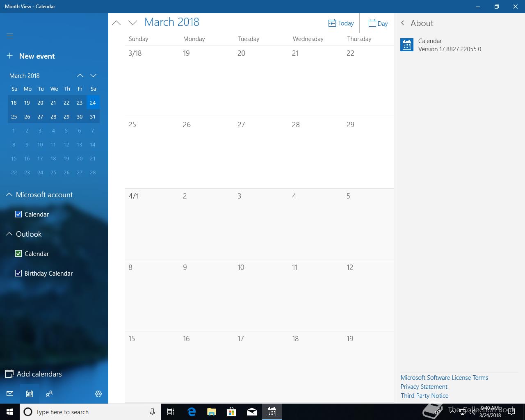
Task: Launch Microsoft Edge from taskbar
Action: coord(192,412)
